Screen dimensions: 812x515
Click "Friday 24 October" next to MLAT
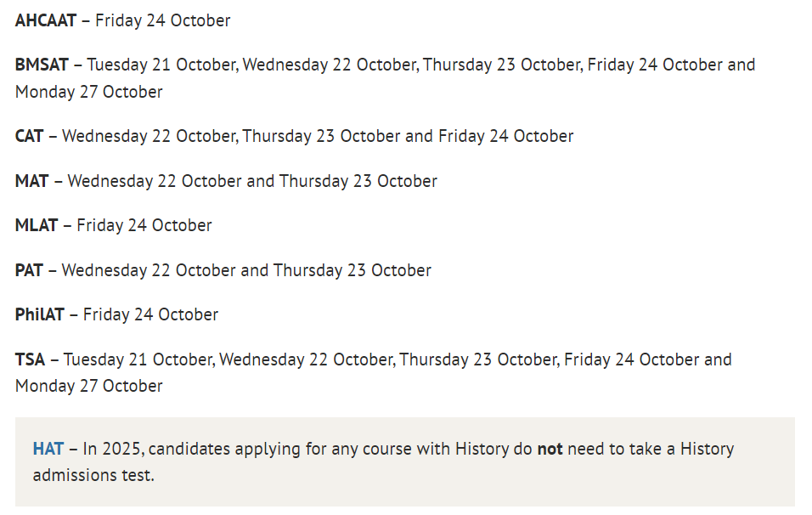coord(144,225)
